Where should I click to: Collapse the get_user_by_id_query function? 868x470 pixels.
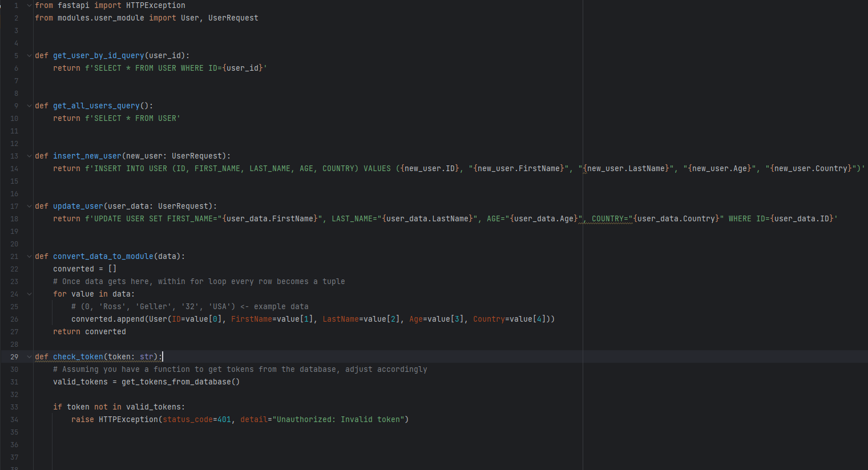(29, 55)
